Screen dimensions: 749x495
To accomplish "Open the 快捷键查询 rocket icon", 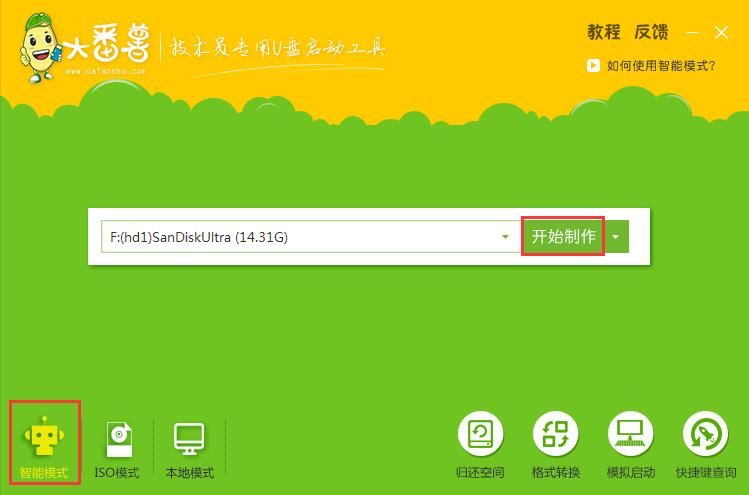I will pos(704,434).
